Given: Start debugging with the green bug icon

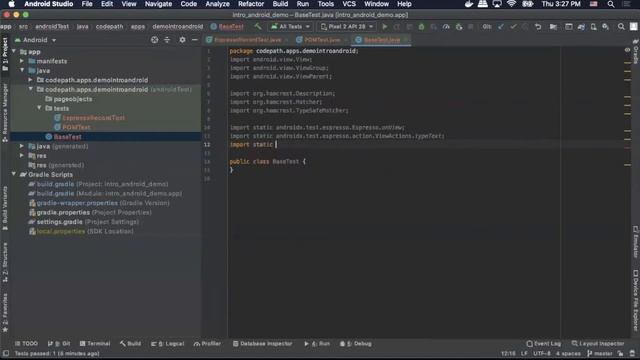Looking at the screenshot, I should [421, 27].
